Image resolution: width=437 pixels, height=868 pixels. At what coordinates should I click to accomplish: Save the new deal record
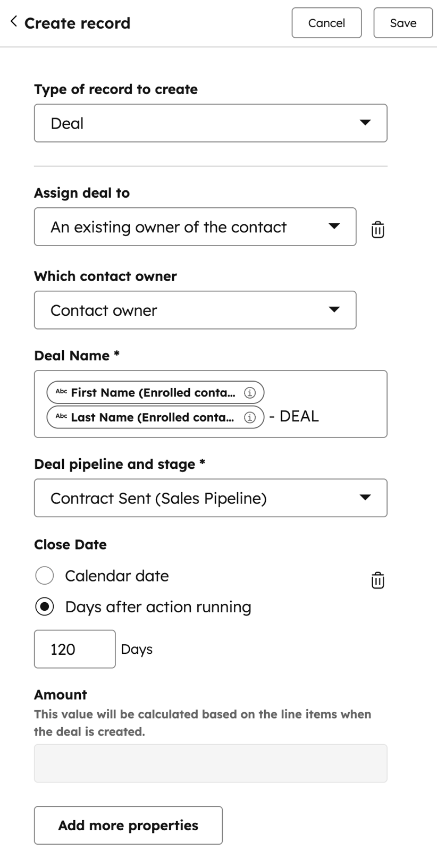[403, 23]
